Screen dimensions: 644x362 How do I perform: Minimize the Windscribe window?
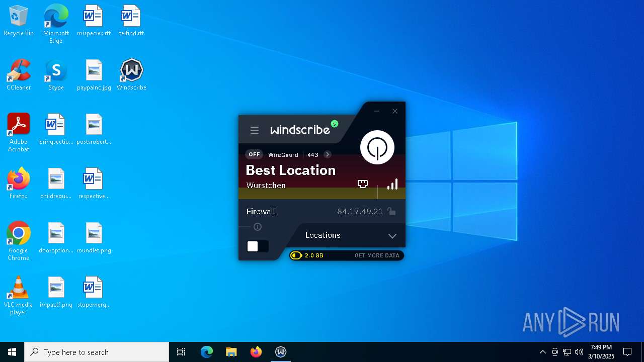(377, 111)
